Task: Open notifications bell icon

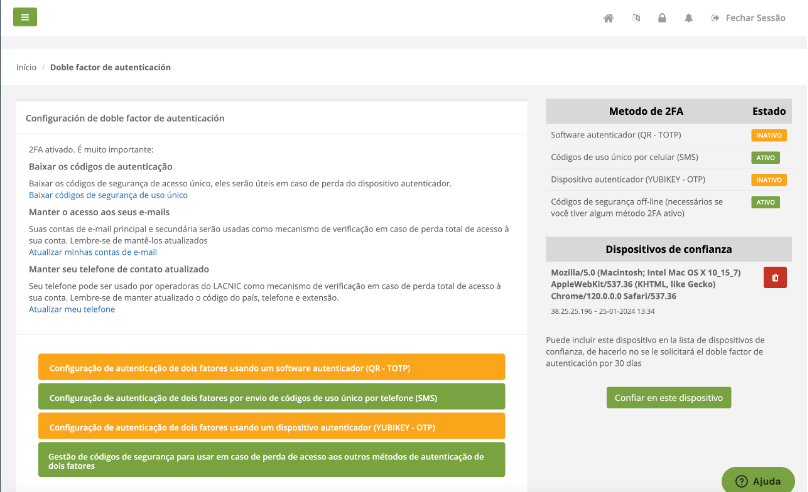Action: click(x=688, y=18)
